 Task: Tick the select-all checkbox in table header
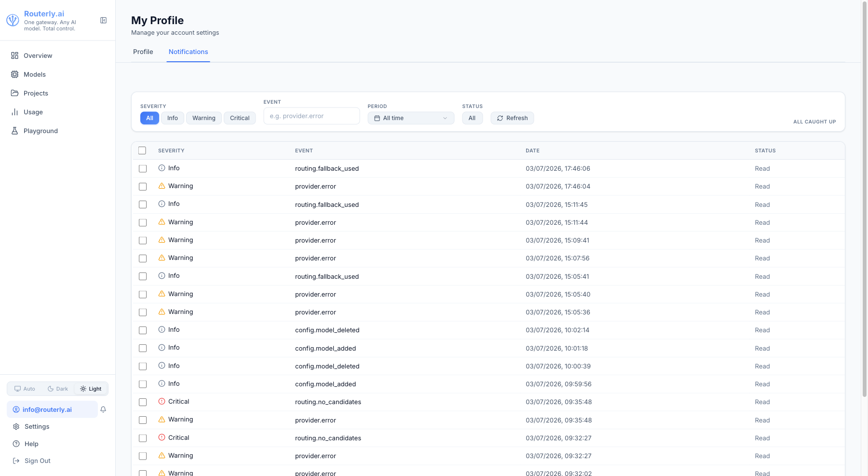pos(142,150)
